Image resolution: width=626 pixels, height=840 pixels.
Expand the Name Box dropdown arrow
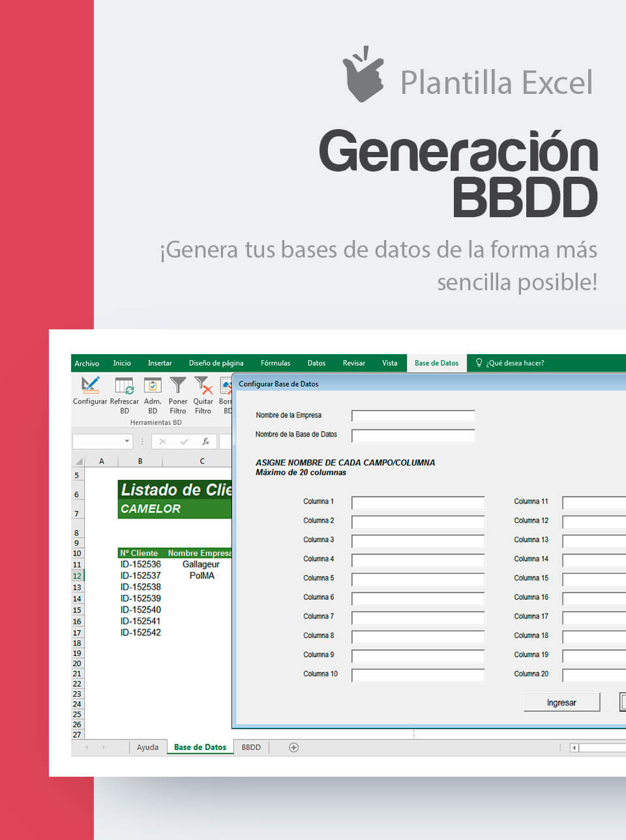pyautogui.click(x=127, y=442)
